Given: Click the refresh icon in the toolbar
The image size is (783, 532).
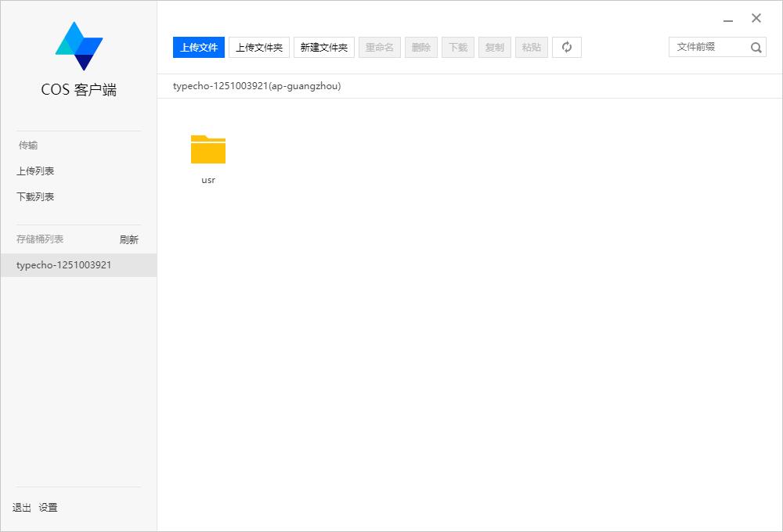Looking at the screenshot, I should 567,48.
